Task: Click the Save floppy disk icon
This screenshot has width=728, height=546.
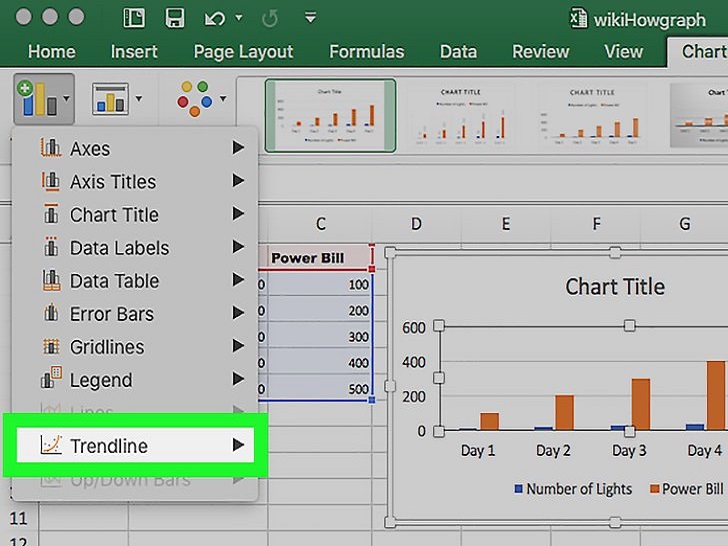Action: pyautogui.click(x=175, y=19)
